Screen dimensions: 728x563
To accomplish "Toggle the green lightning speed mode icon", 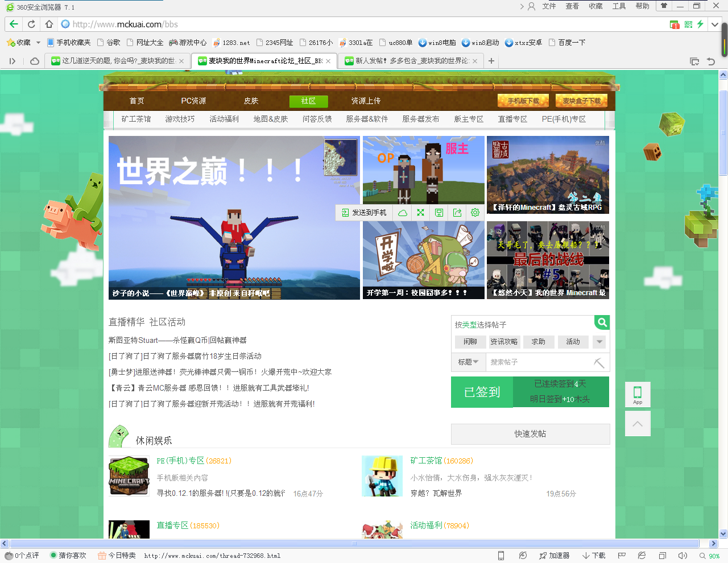I will 701,24.
